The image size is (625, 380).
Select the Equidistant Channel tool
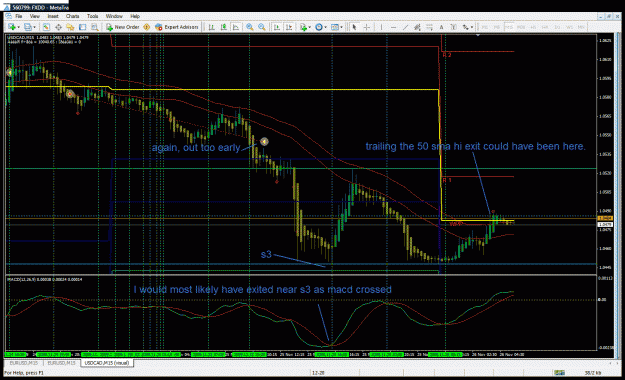pos(417,27)
